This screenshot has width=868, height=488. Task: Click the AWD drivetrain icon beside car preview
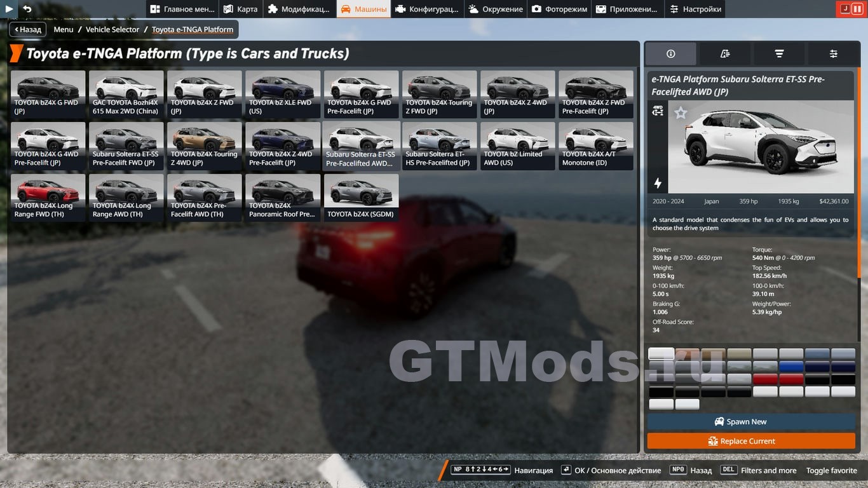click(658, 111)
